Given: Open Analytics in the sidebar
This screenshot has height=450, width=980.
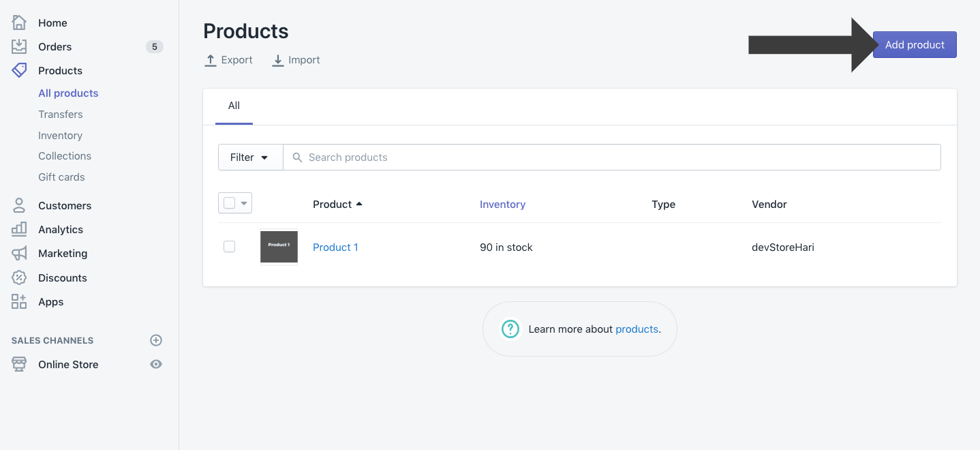Looking at the screenshot, I should [x=61, y=229].
